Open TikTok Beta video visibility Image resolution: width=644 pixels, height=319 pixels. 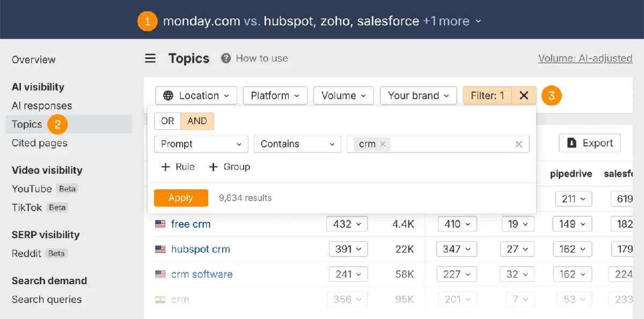[x=39, y=207]
